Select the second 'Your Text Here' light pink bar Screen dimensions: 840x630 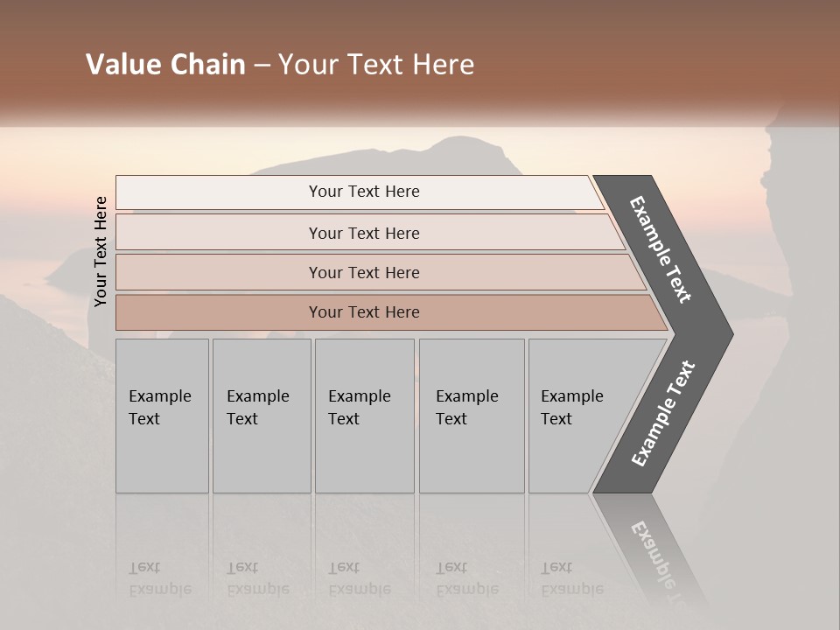[x=369, y=233]
